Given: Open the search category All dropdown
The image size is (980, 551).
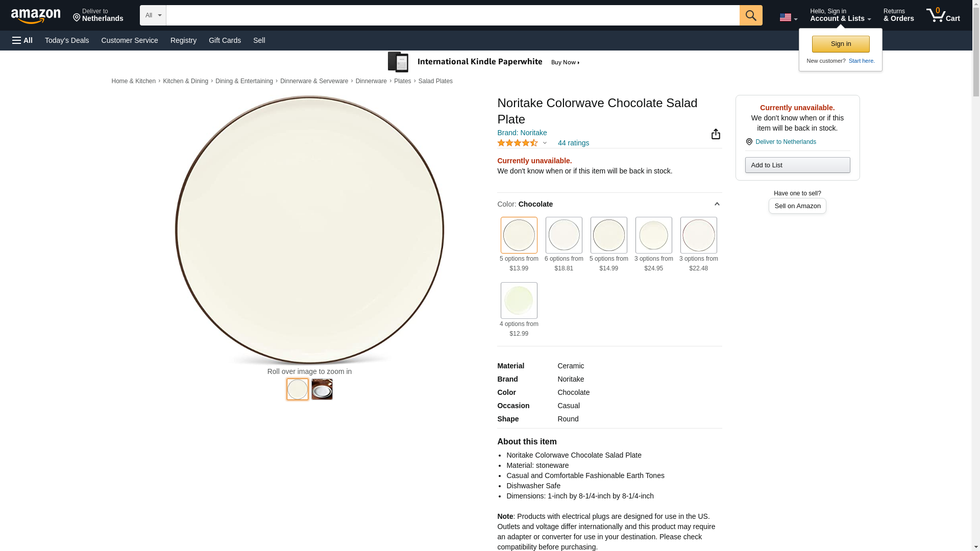Looking at the screenshot, I should 153,15.
